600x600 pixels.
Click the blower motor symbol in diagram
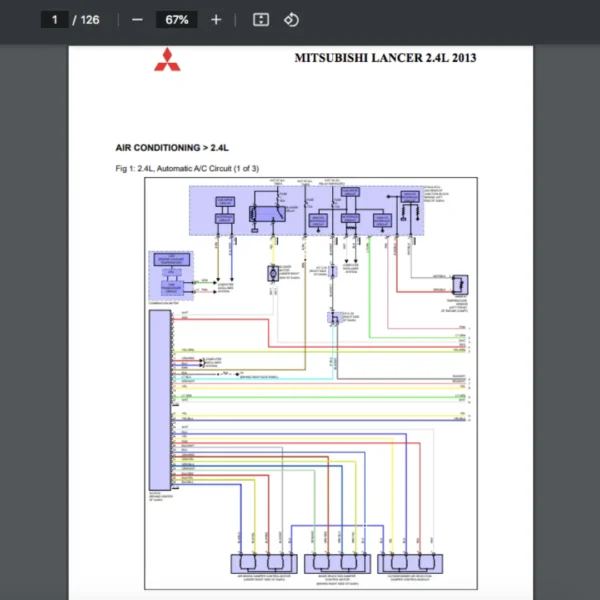click(x=271, y=273)
